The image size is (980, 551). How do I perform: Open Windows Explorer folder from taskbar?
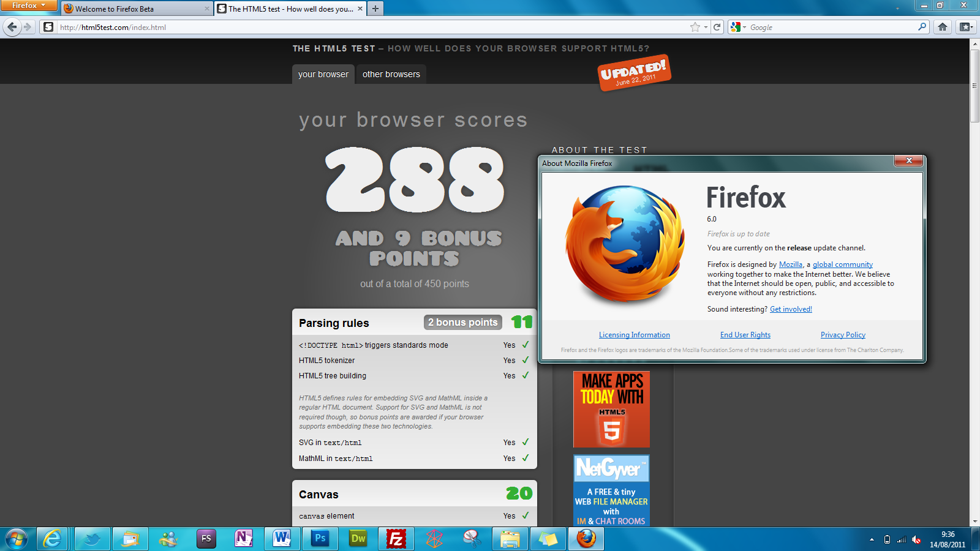coord(510,539)
